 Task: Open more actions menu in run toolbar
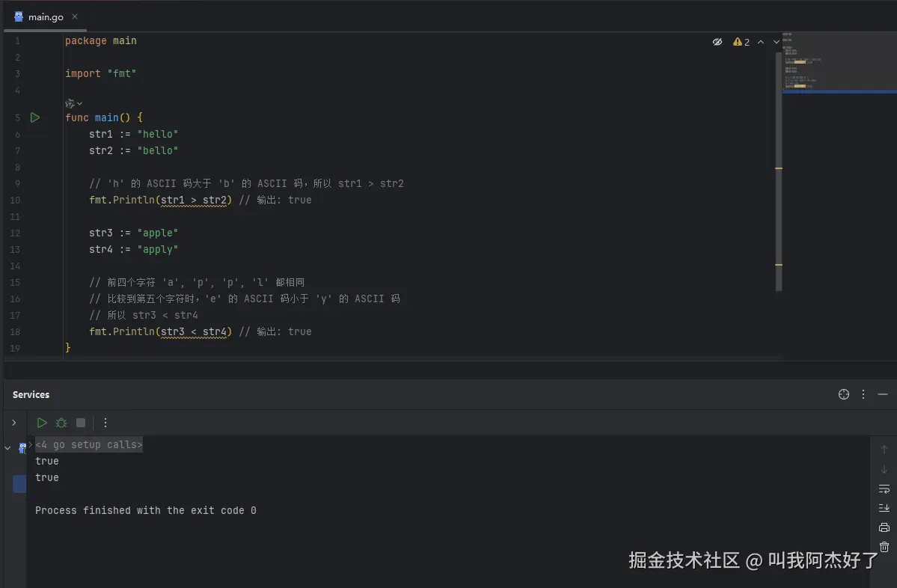(x=105, y=423)
